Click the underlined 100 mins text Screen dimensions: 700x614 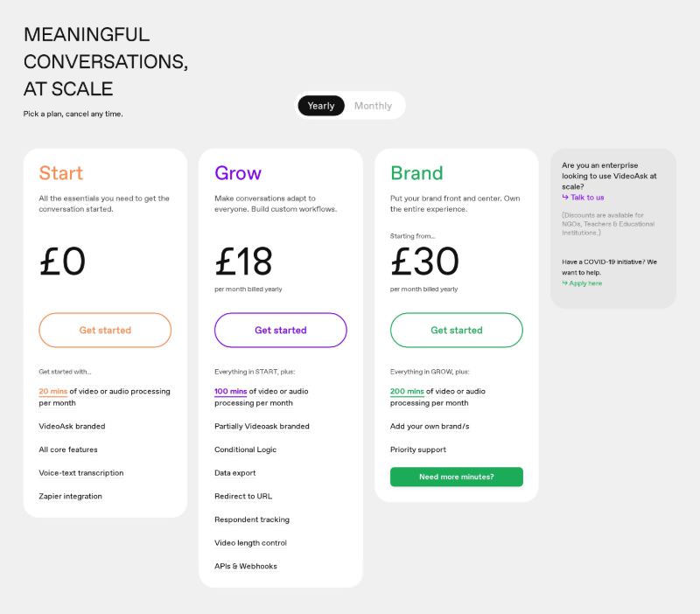point(231,392)
